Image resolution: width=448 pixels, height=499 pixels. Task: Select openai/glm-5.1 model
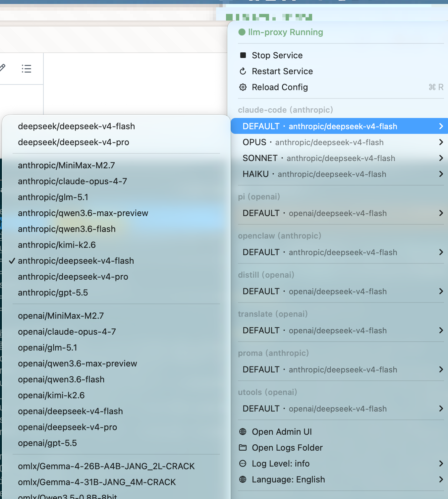click(x=116, y=348)
